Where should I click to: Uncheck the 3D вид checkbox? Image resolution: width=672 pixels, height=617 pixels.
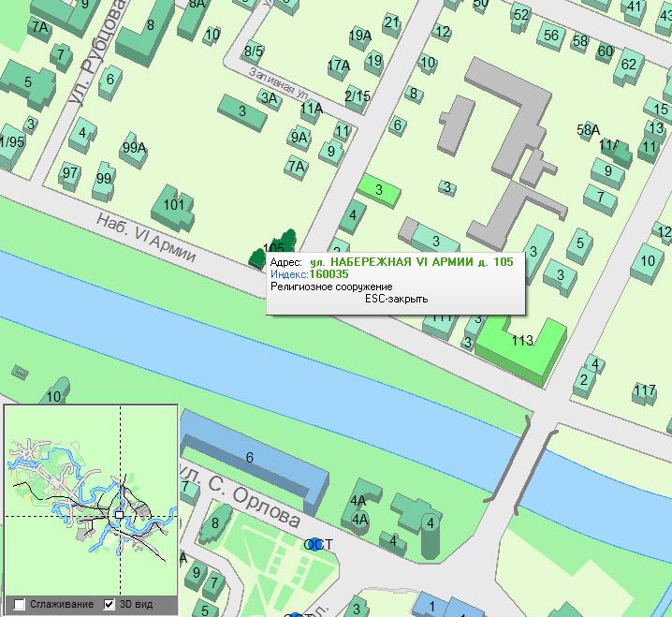110,604
